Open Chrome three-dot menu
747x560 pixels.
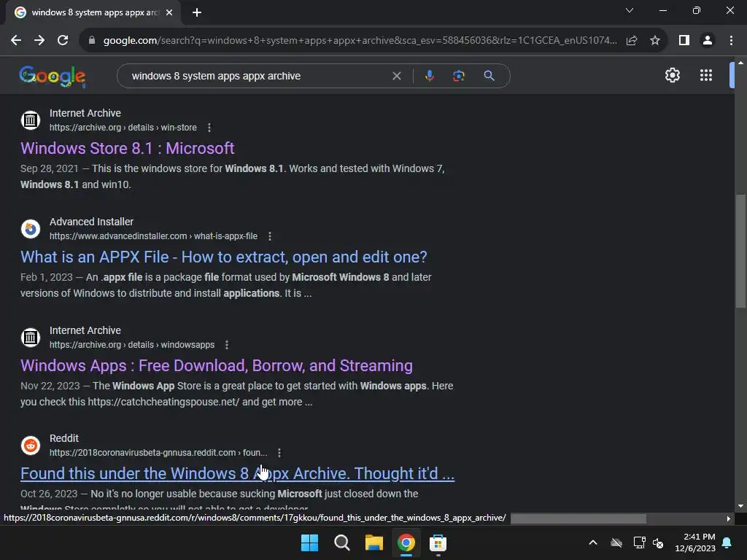[731, 41]
